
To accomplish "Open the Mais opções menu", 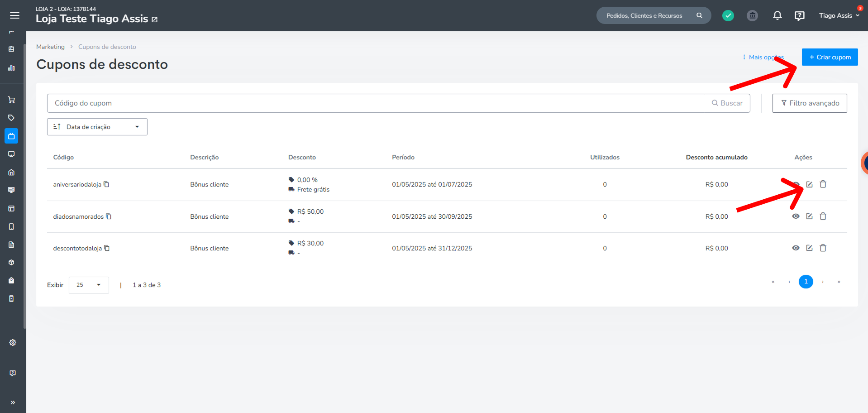I will pos(763,57).
